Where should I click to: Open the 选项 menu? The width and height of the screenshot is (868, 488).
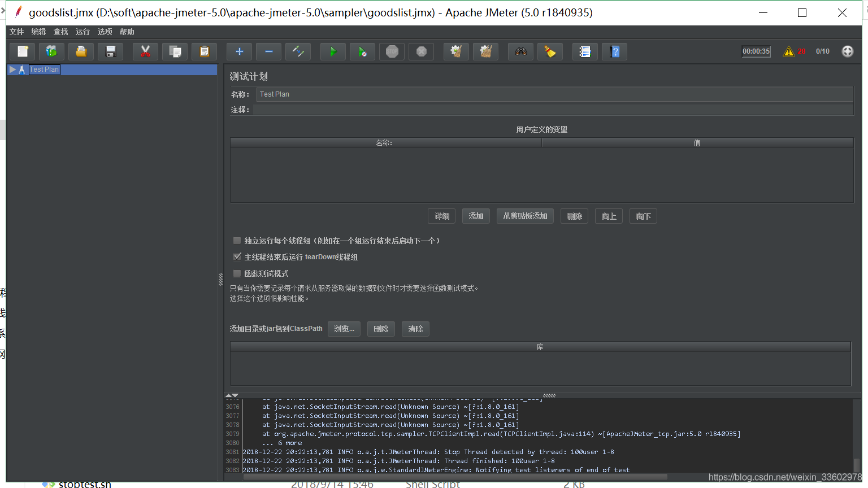point(105,32)
